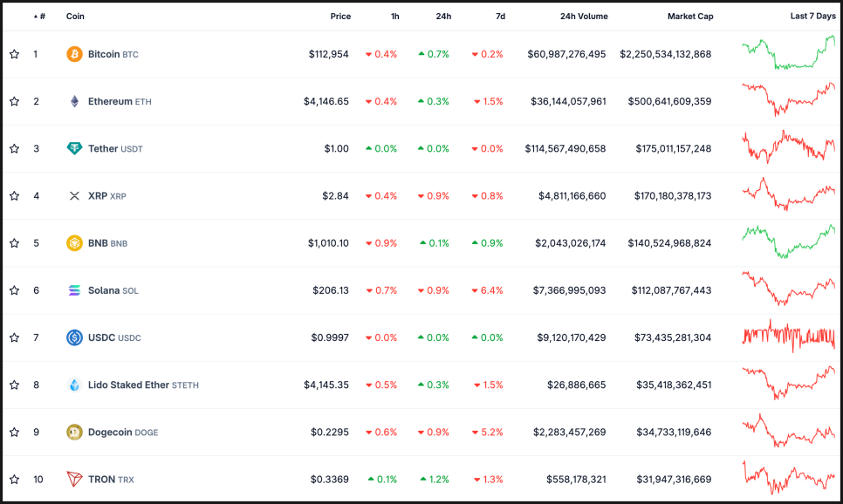Viewport: 843px width, 504px height.
Task: View the BNB 7-day sparkline chart
Action: (789, 242)
